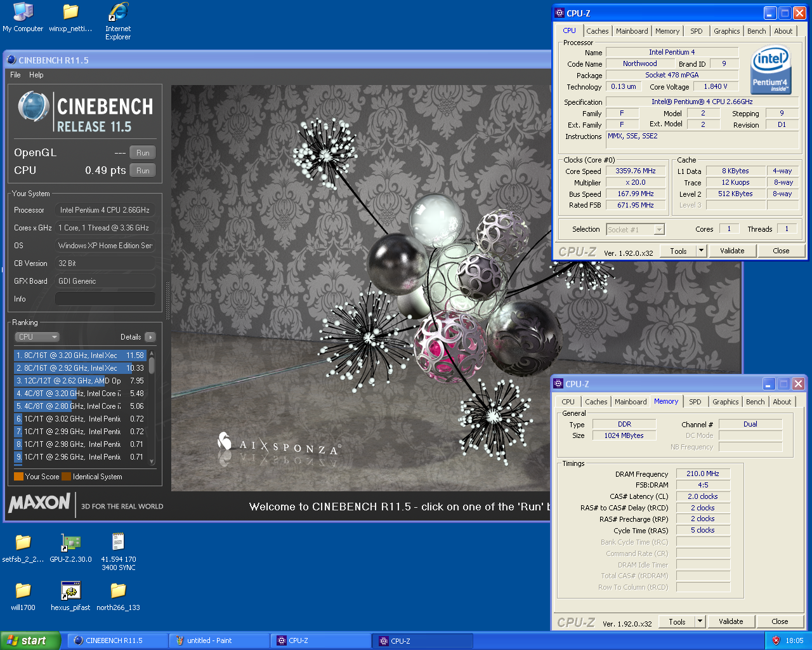The width and height of the screenshot is (812, 650).
Task: Switch to About tab in upper CPU-Z
Action: (783, 31)
